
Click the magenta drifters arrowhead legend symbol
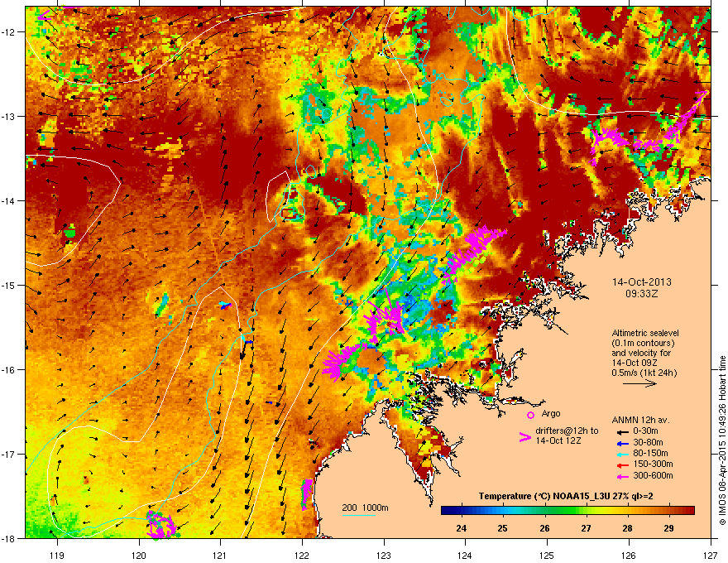pyautogui.click(x=524, y=436)
